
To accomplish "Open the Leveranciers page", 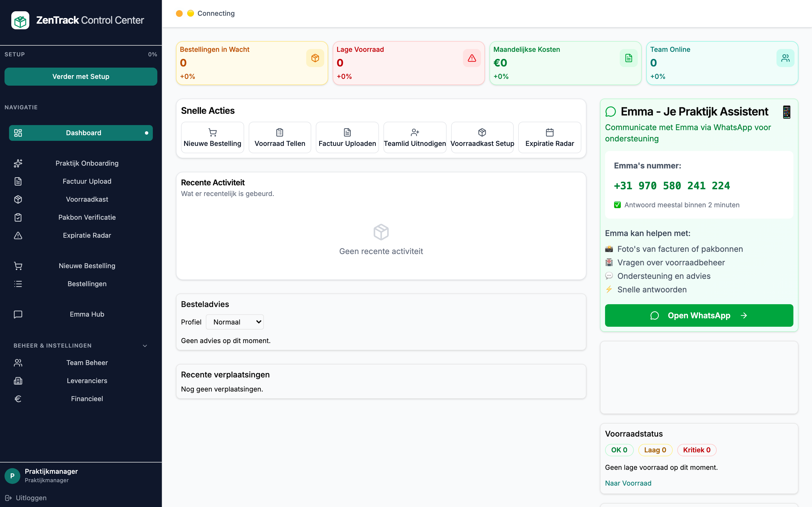I will [x=87, y=381].
